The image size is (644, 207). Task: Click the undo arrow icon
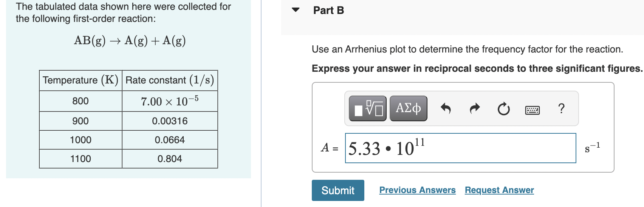tap(446, 109)
